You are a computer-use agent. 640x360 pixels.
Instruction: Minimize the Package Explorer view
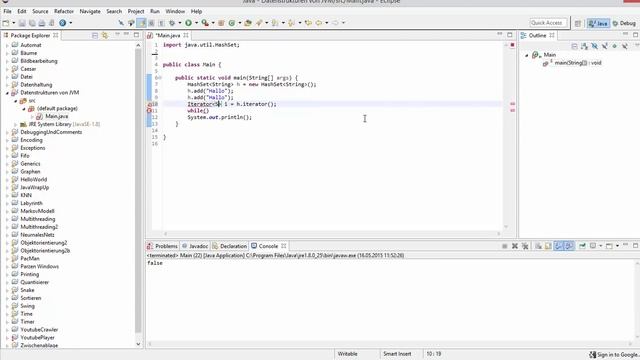pyautogui.click(x=127, y=35)
